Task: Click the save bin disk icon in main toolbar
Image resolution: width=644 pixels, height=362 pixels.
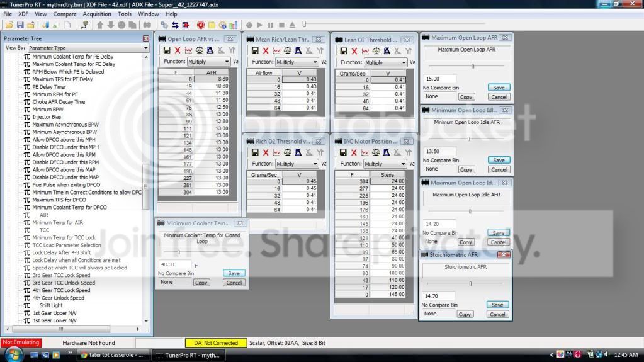Action: [20, 25]
